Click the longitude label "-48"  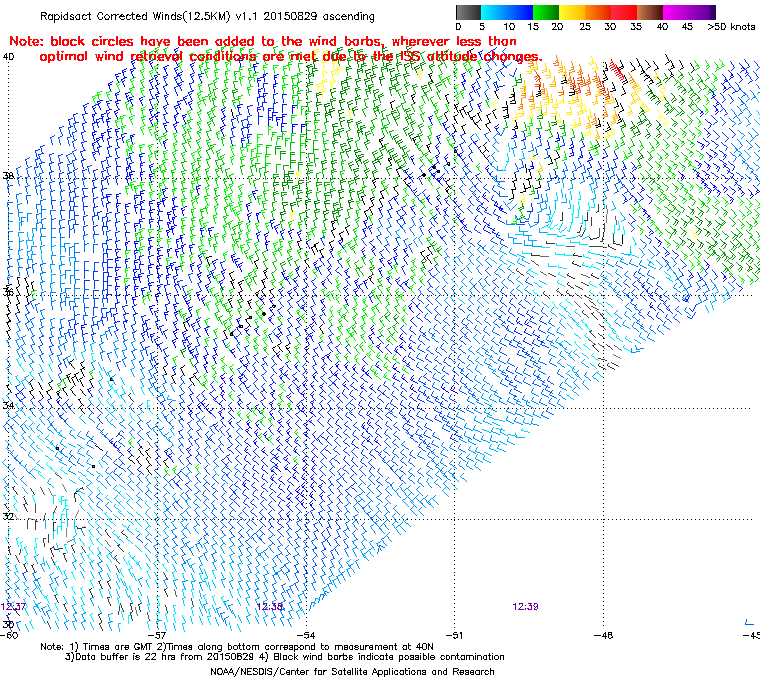coord(604,635)
